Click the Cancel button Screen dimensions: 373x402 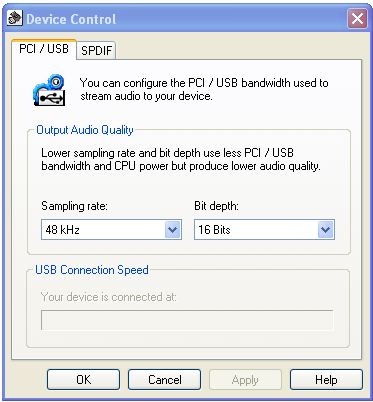165,379
